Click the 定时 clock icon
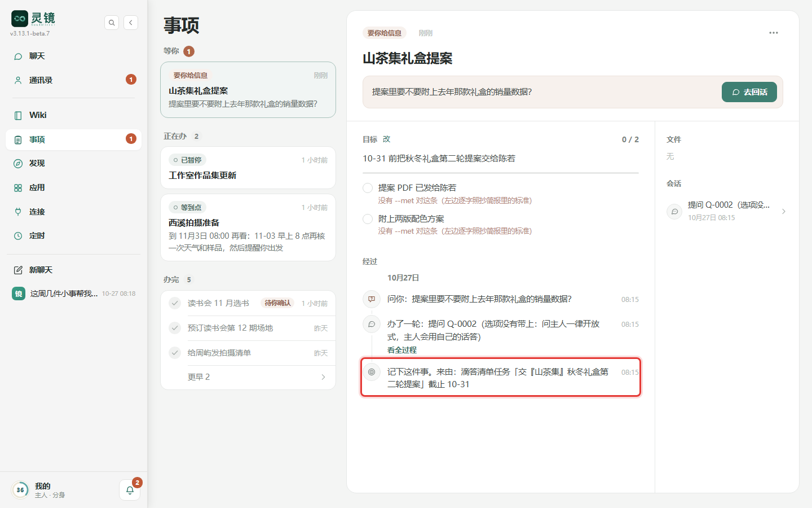Screen dimensions: 812x508 (x=18, y=236)
